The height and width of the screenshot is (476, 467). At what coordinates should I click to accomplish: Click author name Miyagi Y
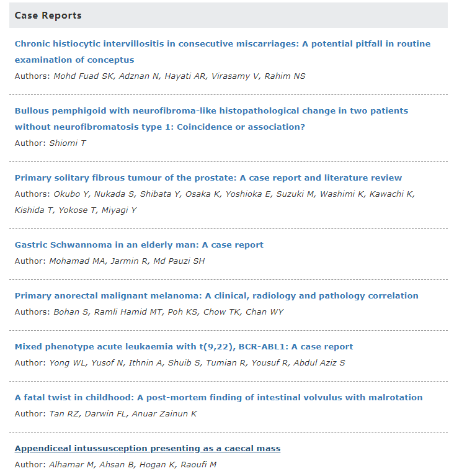(119, 210)
